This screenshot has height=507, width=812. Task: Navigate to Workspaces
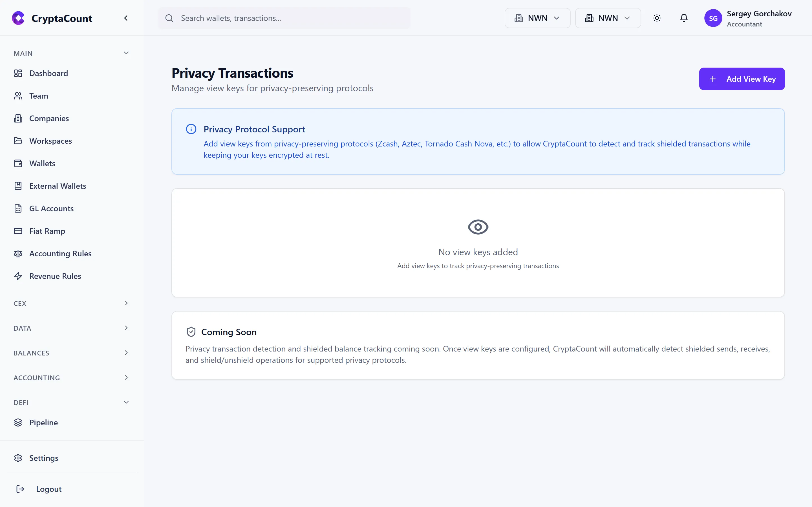(x=50, y=141)
